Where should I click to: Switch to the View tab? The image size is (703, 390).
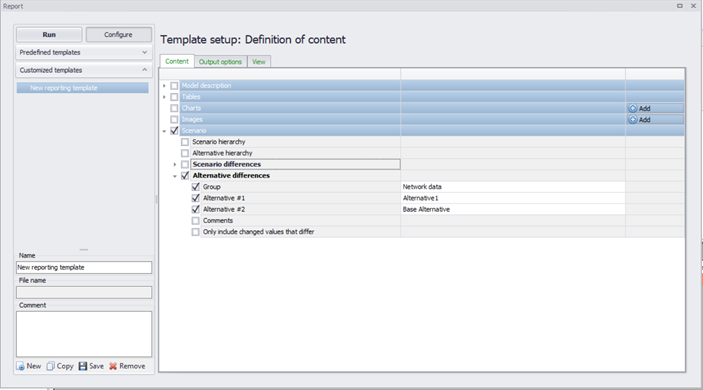(259, 62)
